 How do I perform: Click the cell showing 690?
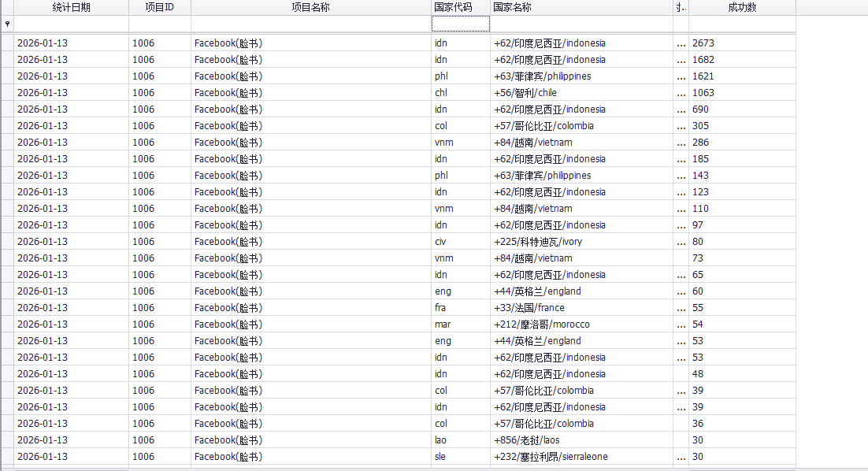pos(742,109)
